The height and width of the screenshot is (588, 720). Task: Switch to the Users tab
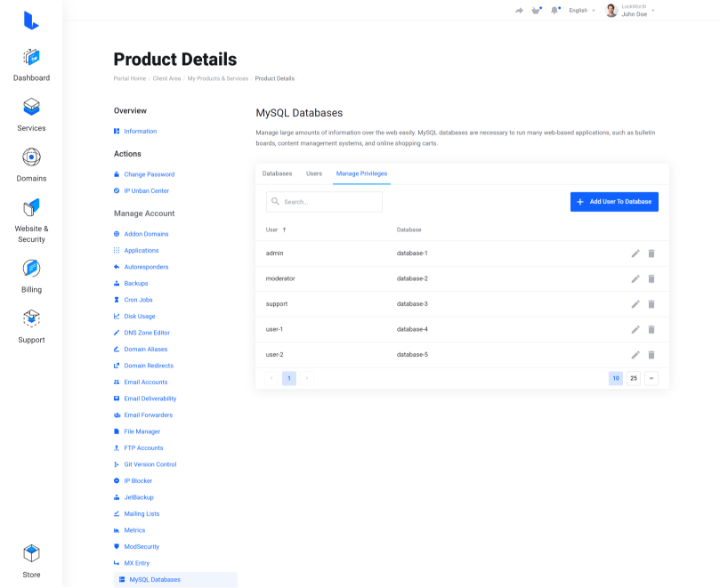coord(314,173)
